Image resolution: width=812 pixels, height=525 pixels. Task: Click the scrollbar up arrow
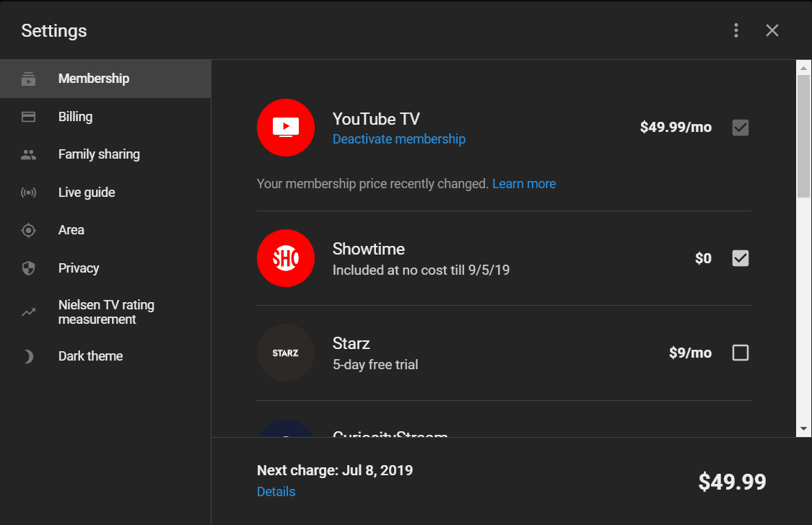tap(803, 67)
